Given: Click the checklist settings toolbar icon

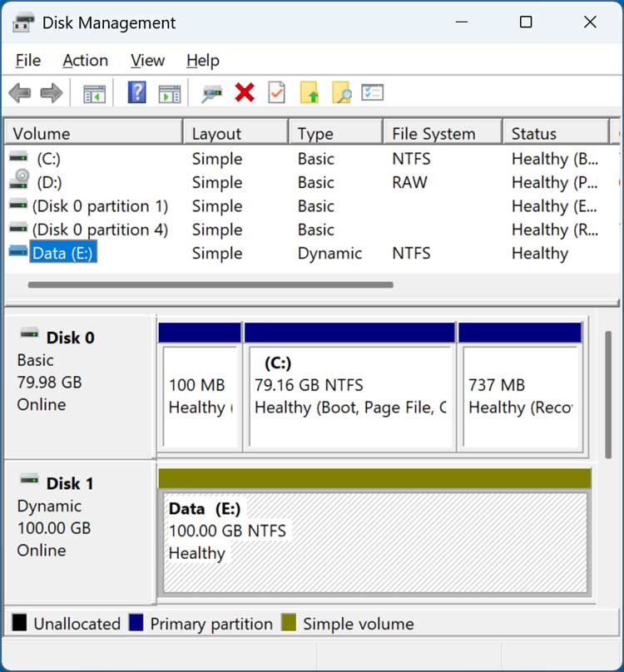Looking at the screenshot, I should [372, 92].
